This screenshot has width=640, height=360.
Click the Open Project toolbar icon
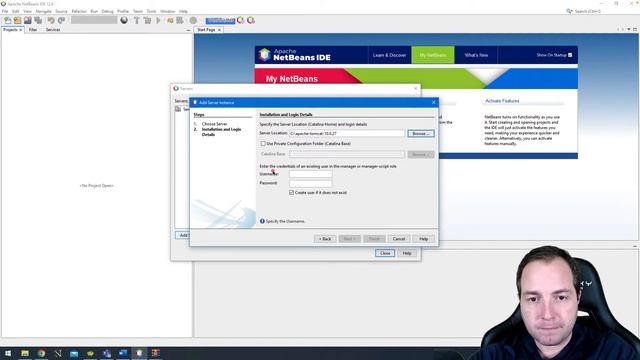coord(27,20)
